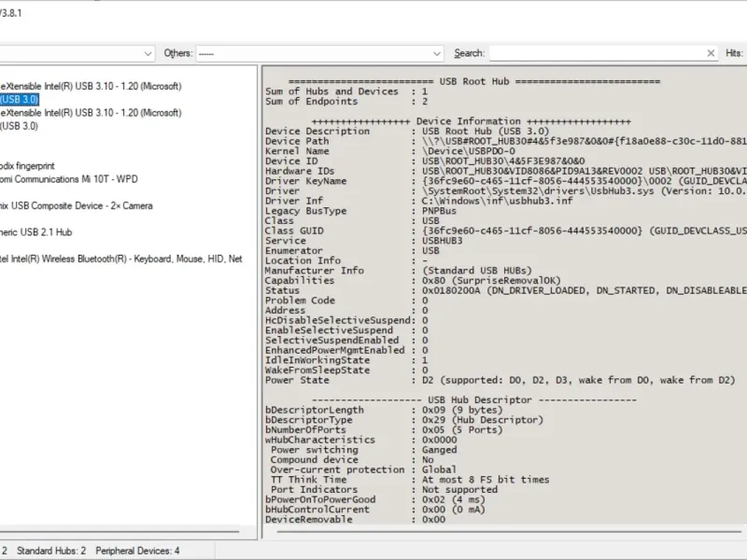This screenshot has height=560, width=747.
Task: Click 'Over-current protection' Global line
Action: point(363,470)
